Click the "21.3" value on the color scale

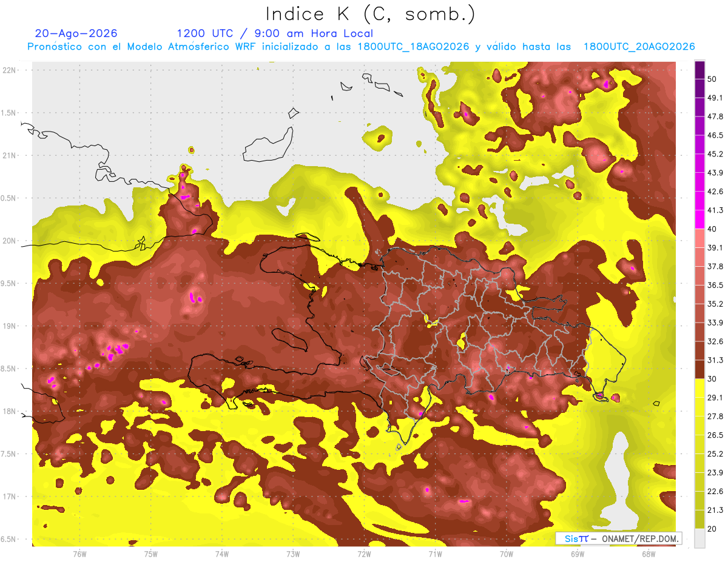[x=715, y=510]
